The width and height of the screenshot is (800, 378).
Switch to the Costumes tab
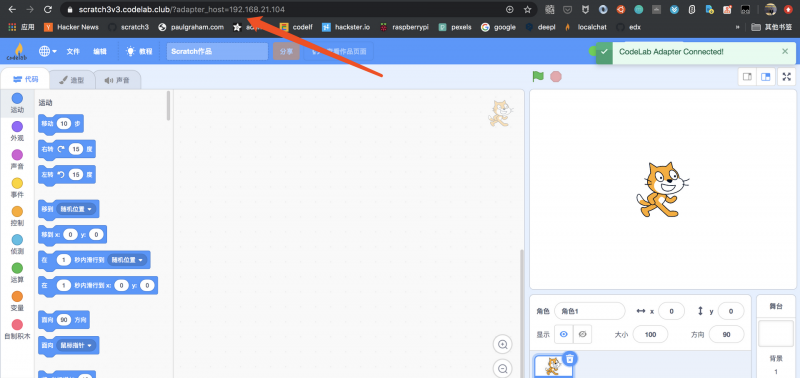pyautogui.click(x=71, y=80)
